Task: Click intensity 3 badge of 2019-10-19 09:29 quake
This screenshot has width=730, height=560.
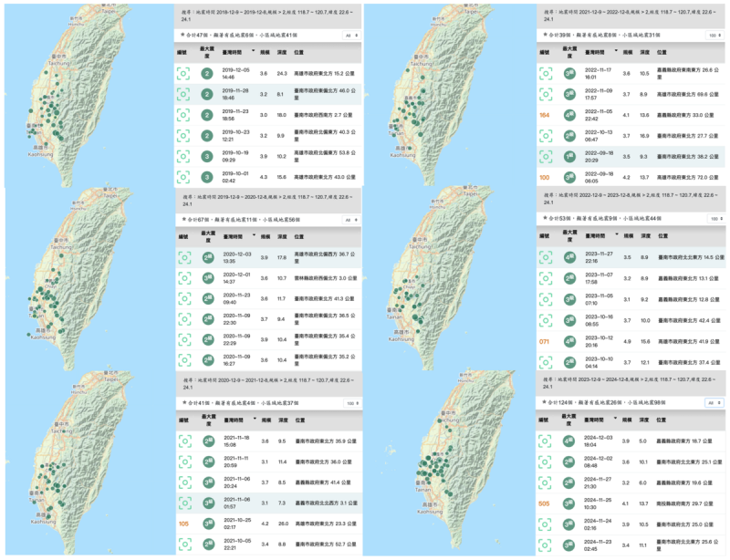Action: [x=207, y=156]
